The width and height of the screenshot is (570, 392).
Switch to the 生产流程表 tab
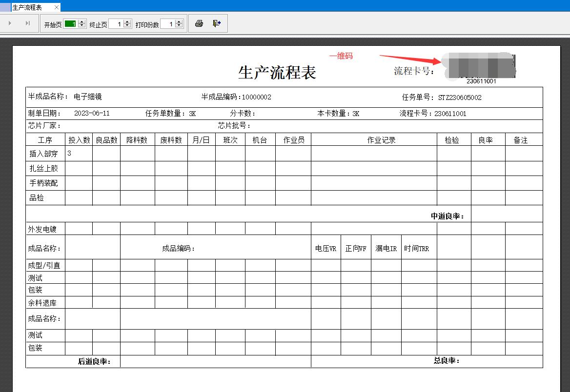tap(28, 7)
